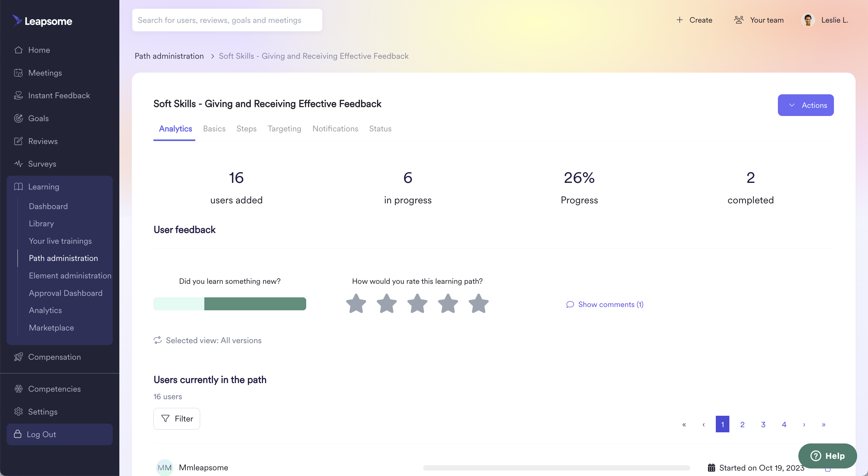Open the Reviews pencil icon

18,141
